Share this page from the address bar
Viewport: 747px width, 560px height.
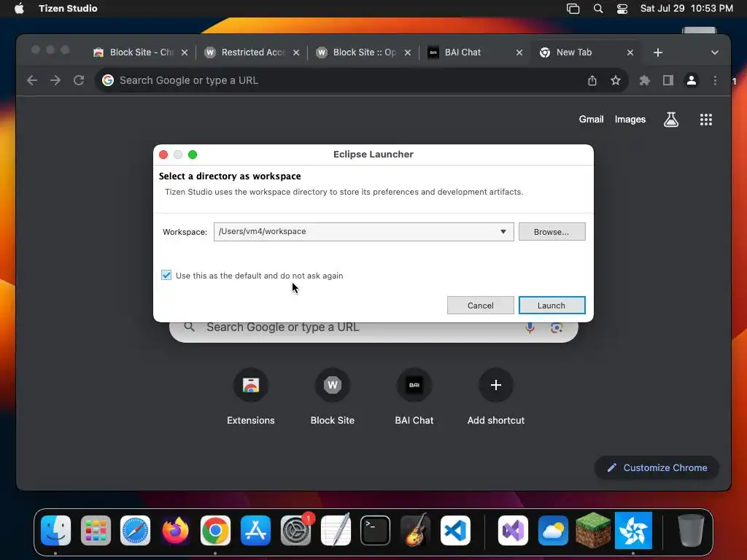click(592, 80)
